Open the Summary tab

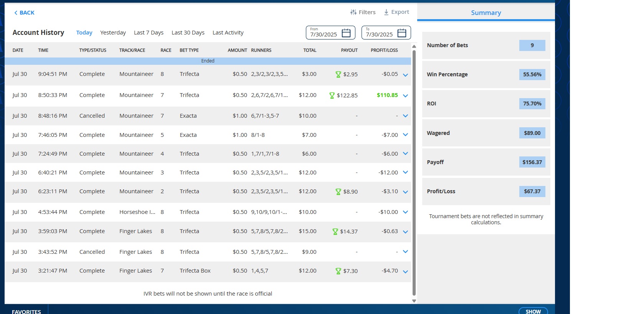486,13
